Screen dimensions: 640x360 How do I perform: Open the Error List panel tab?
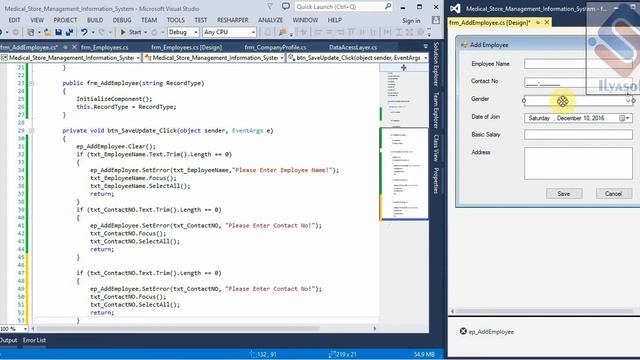34,340
